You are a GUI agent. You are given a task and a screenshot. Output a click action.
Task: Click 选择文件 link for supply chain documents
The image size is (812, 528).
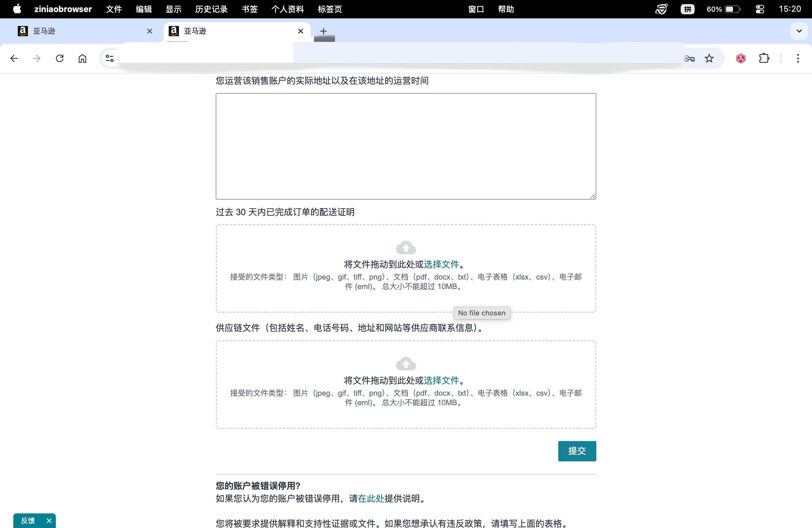[x=441, y=380]
